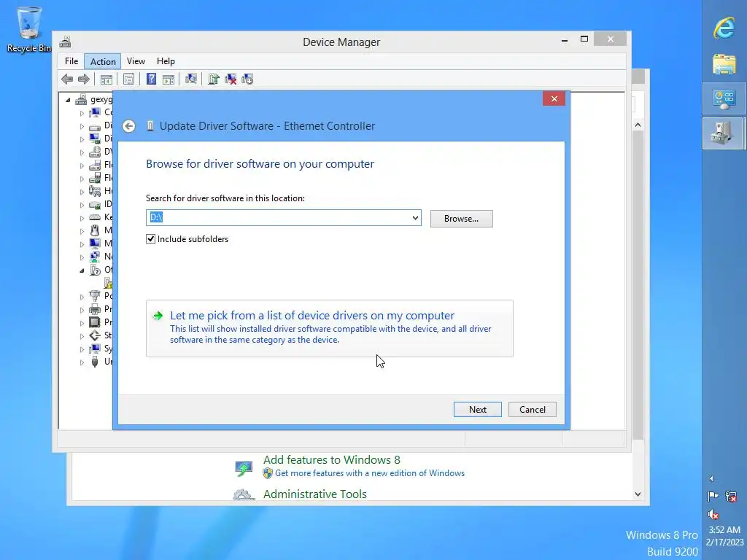Show hidden tray icons arrow on taskbar
Viewport: 747px width, 560px height.
click(x=711, y=478)
